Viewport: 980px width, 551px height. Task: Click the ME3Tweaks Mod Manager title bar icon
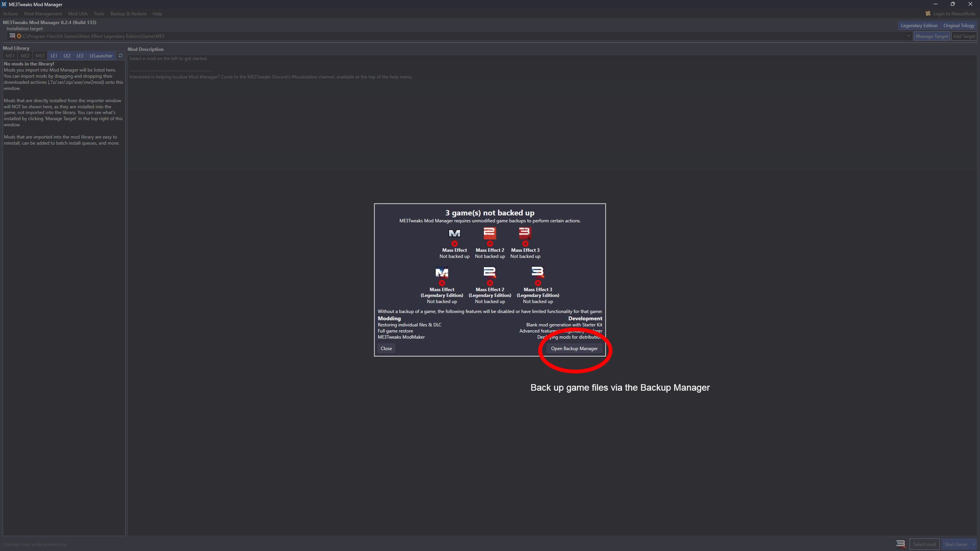tap(5, 5)
